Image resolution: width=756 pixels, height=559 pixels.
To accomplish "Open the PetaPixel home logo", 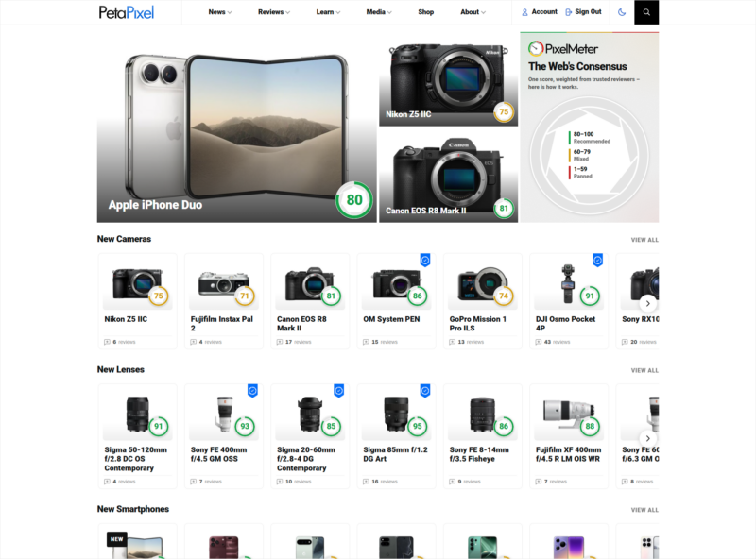I will [127, 12].
